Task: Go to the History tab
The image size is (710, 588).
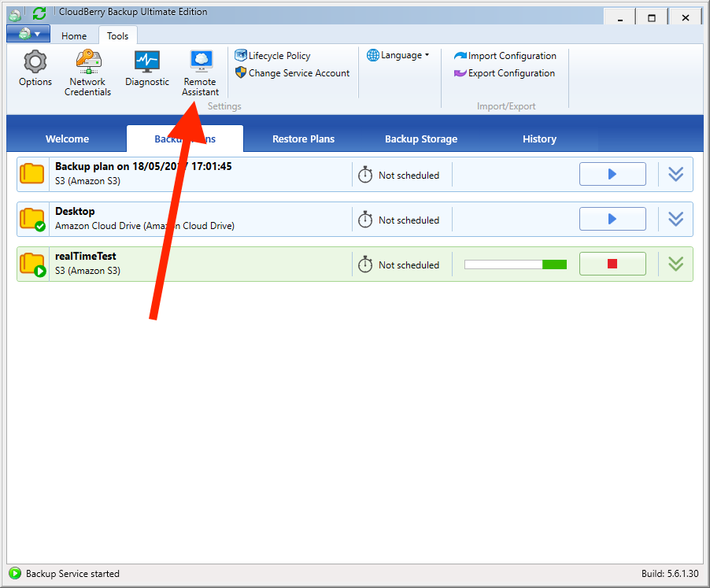Action: click(539, 139)
